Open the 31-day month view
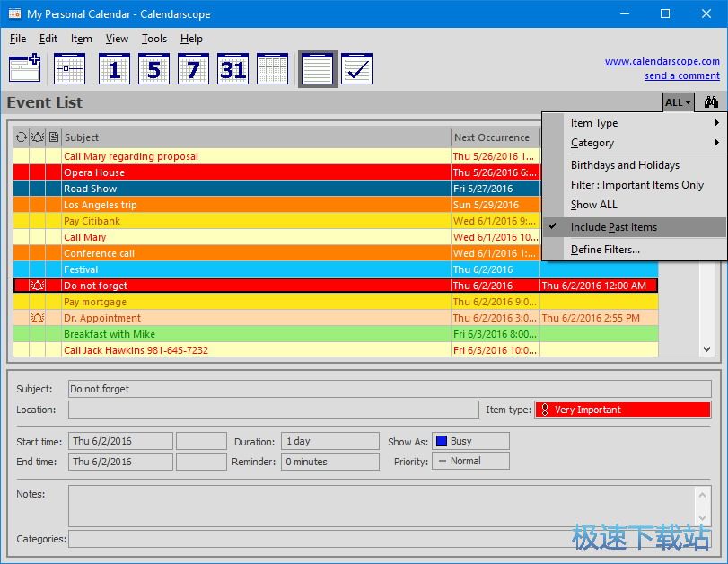This screenshot has width=728, height=564. pos(232,69)
